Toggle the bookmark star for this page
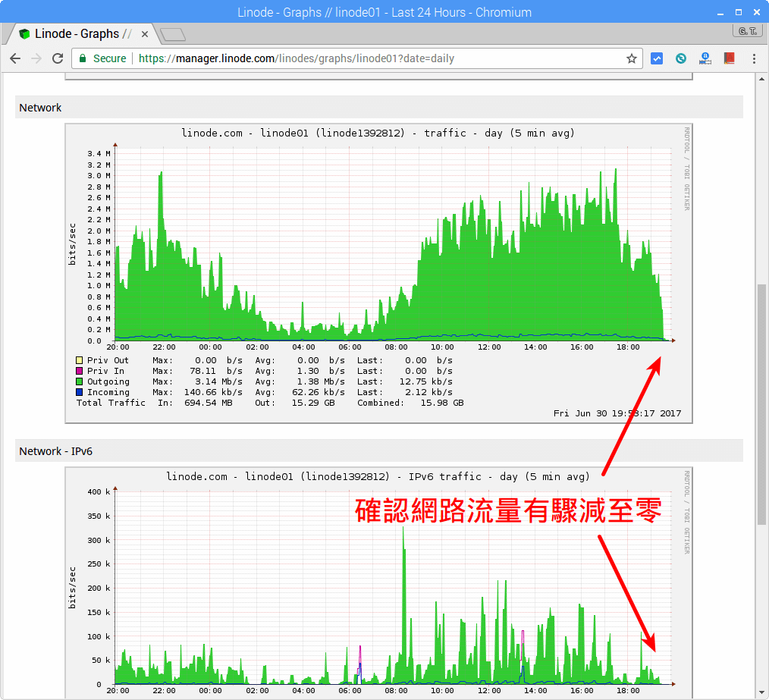This screenshot has height=700, width=769. pos(632,58)
